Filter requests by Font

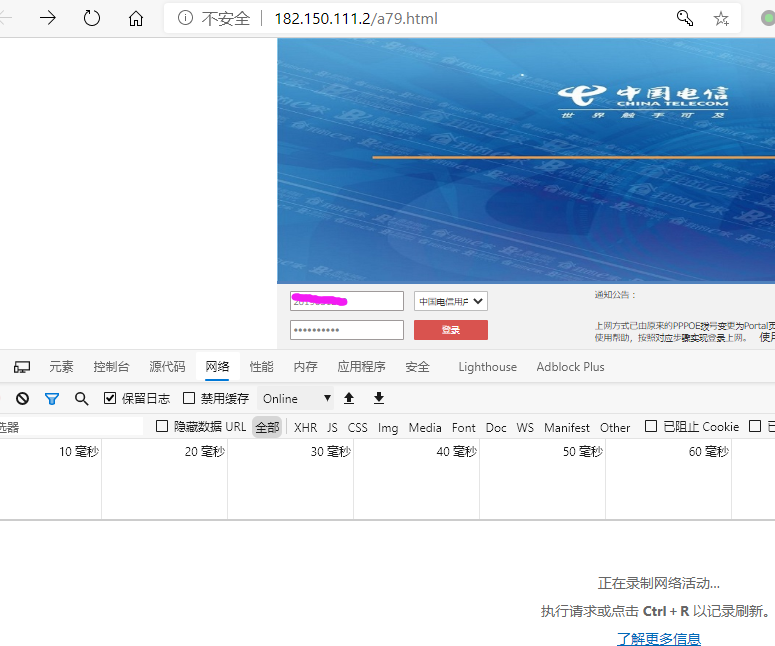pyautogui.click(x=464, y=428)
